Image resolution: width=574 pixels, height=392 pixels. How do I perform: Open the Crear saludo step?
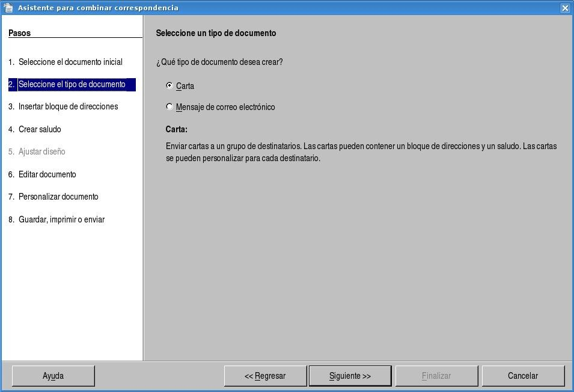click(x=40, y=129)
